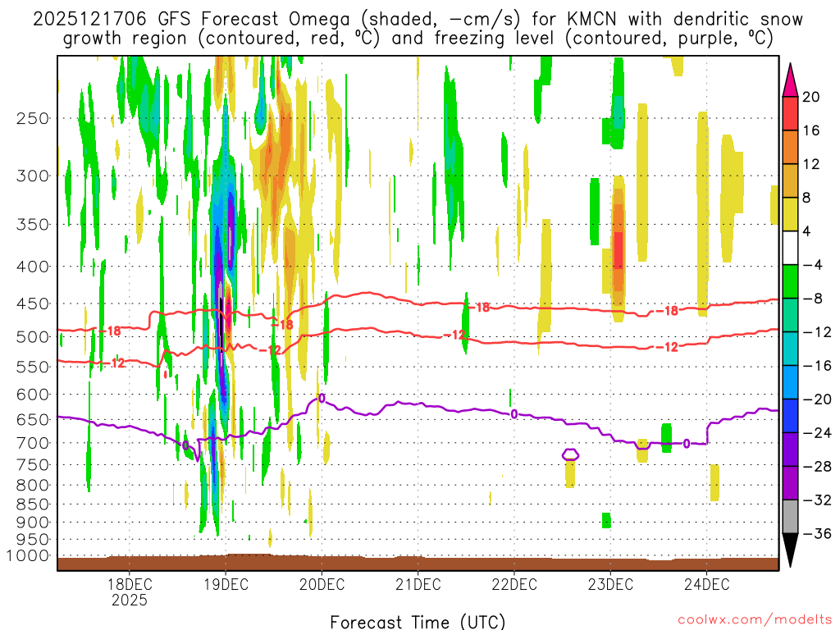
Task: Click the red-orange upward motion blob near 23DEC
Action: [619, 250]
